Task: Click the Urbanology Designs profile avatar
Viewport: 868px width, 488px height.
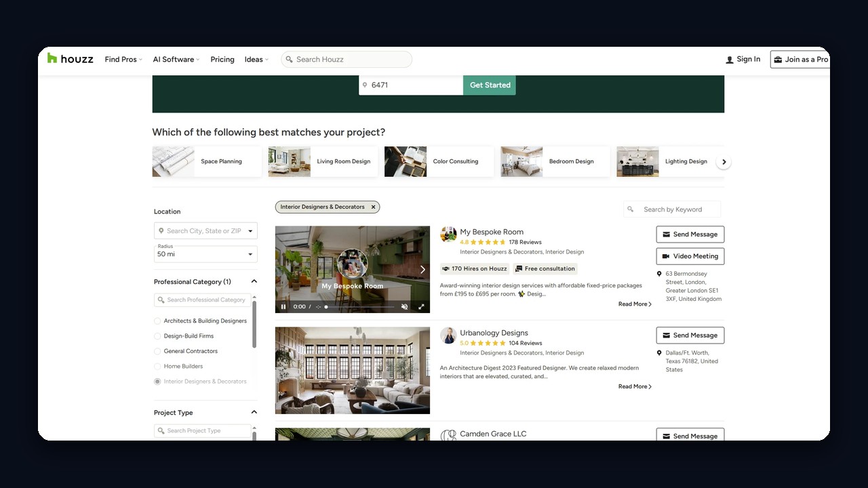Action: pos(448,335)
